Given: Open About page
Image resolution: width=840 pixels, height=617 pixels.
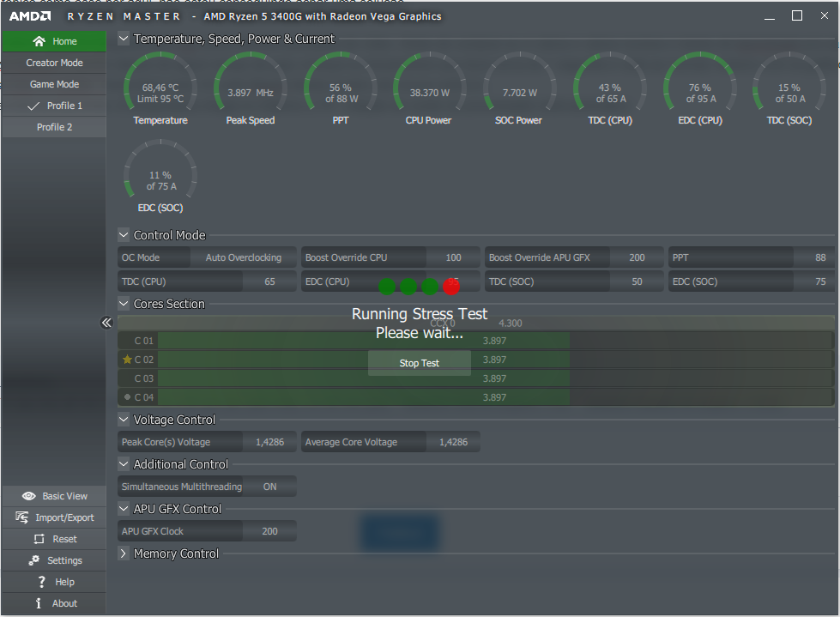Looking at the screenshot, I should (x=54, y=603).
